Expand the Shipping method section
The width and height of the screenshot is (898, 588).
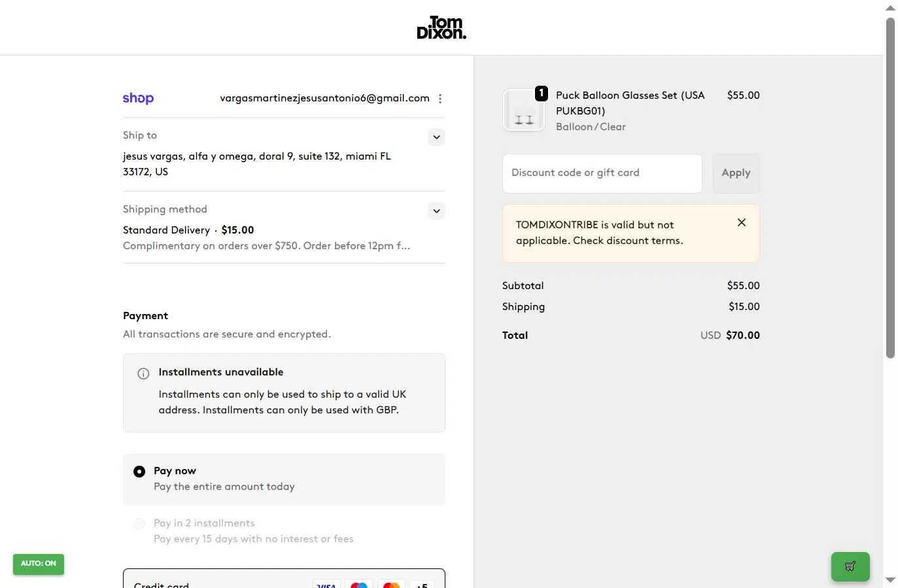[x=436, y=211]
